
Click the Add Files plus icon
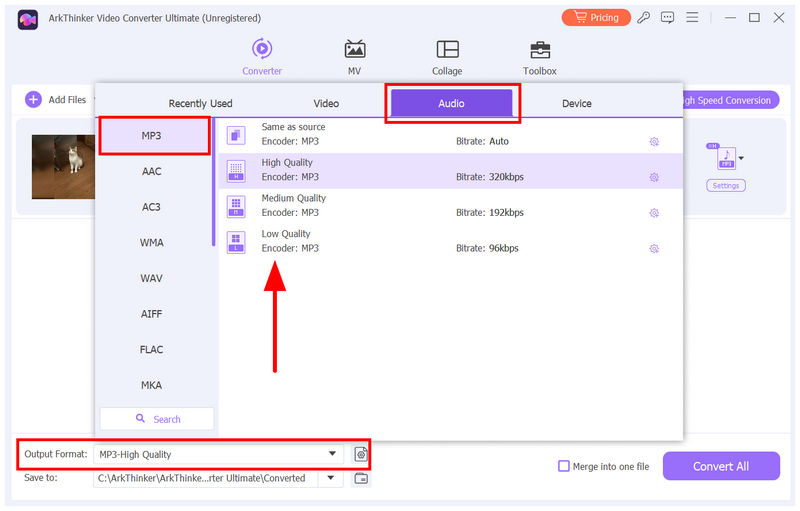(33, 99)
